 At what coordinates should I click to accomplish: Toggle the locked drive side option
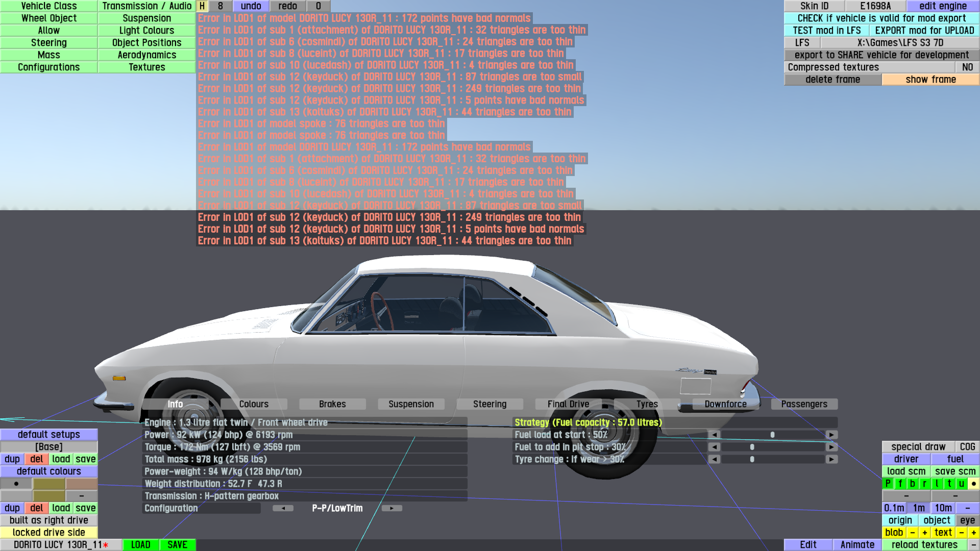click(49, 533)
